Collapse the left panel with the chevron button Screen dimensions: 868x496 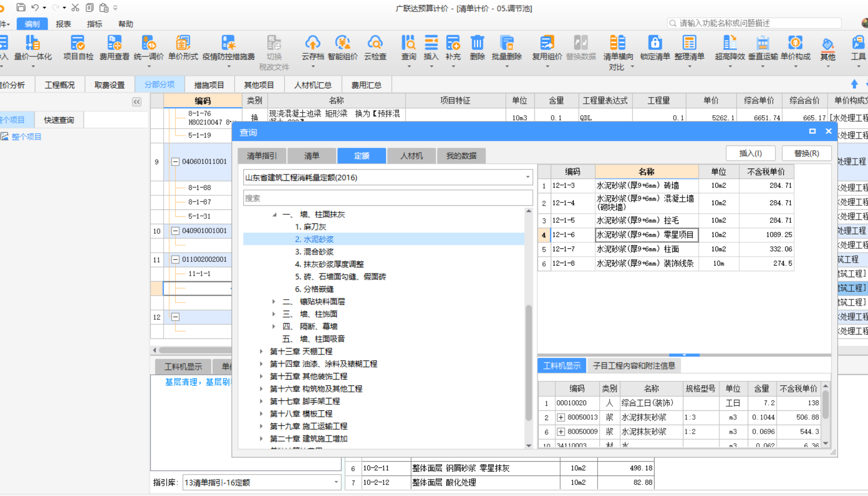click(137, 102)
